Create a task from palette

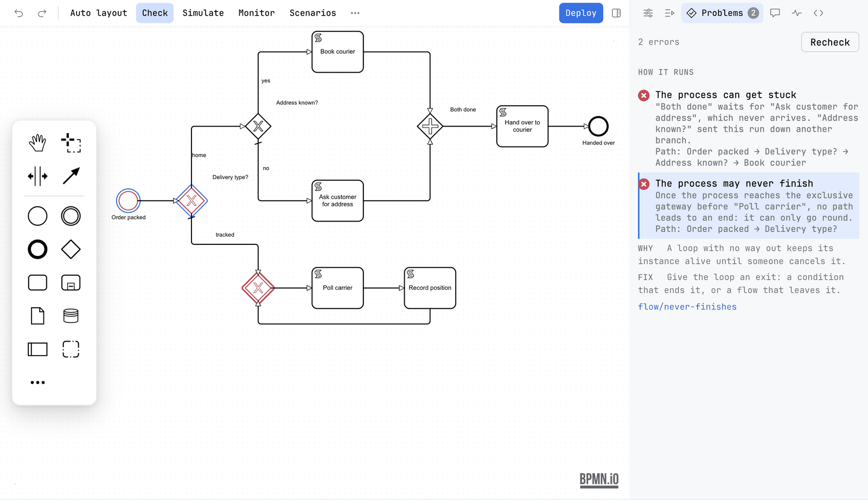37,283
